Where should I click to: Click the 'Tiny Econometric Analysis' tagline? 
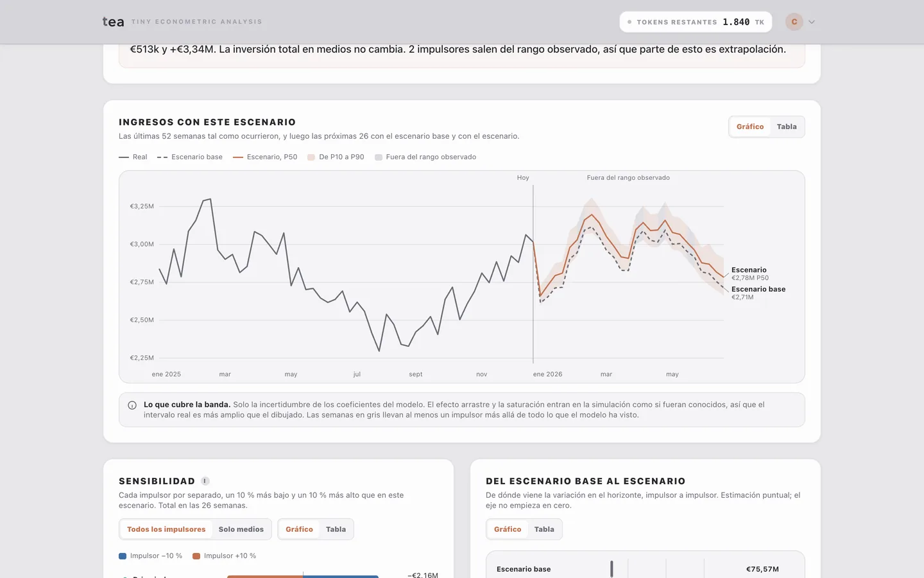click(x=197, y=22)
